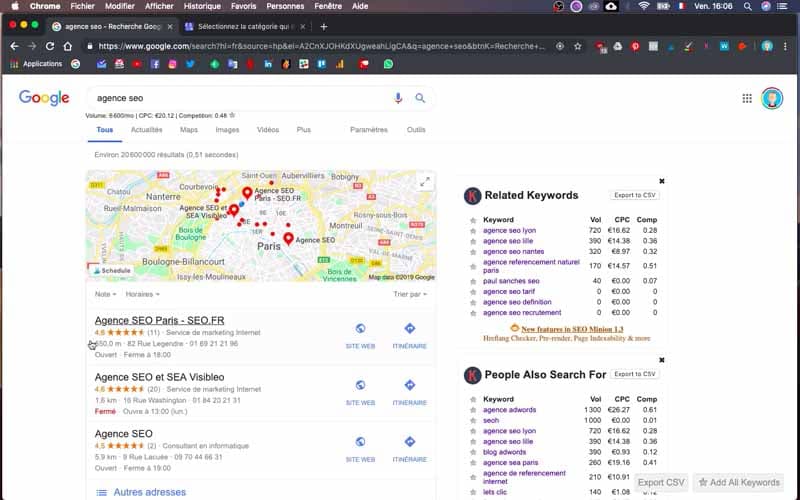Open the Autres adresses link
800x500 pixels.
coord(149,492)
